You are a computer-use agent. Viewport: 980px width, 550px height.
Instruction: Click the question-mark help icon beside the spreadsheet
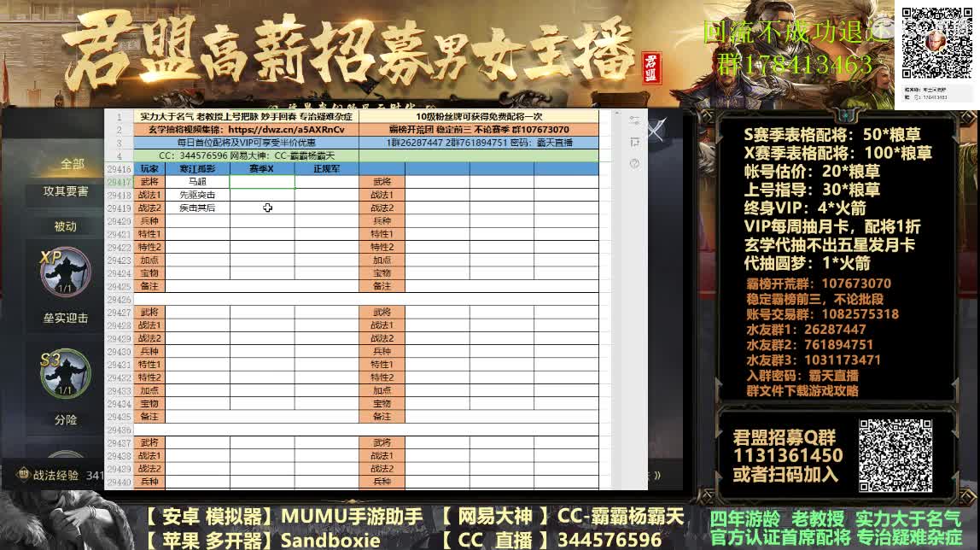tap(634, 164)
